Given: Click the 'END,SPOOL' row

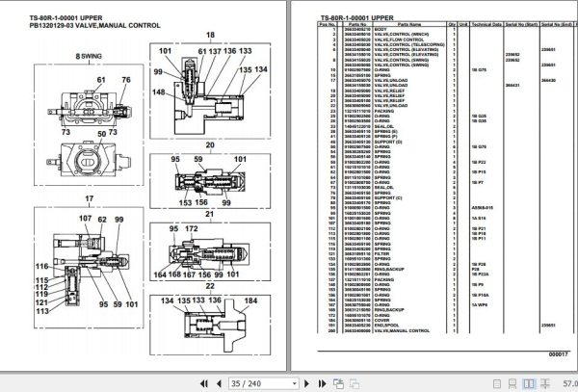Looking at the screenshot, I should (x=446, y=326).
